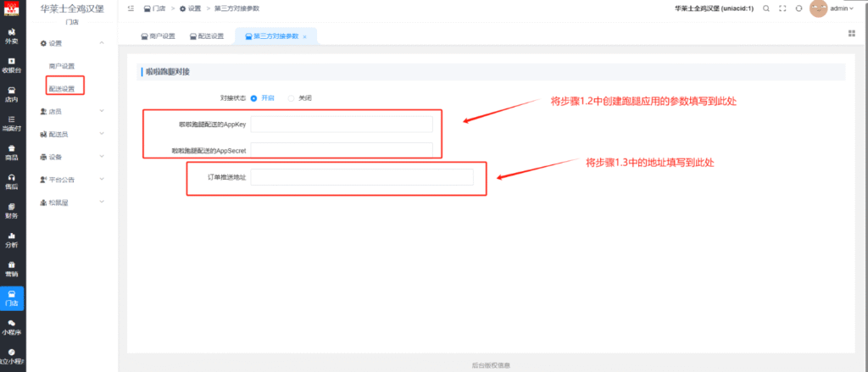Viewport: 868px width, 372px height.
Task: Click the 营销 marketing sidebar icon
Action: [x=11, y=269]
